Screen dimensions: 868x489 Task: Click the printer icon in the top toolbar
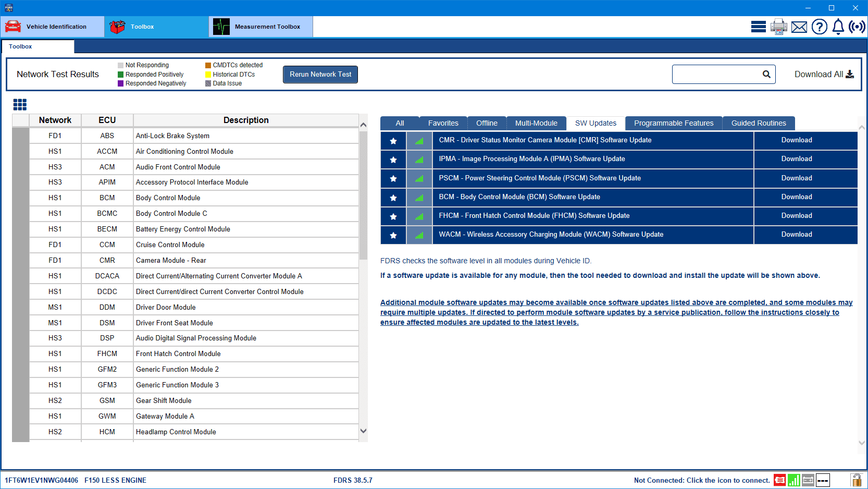click(778, 26)
